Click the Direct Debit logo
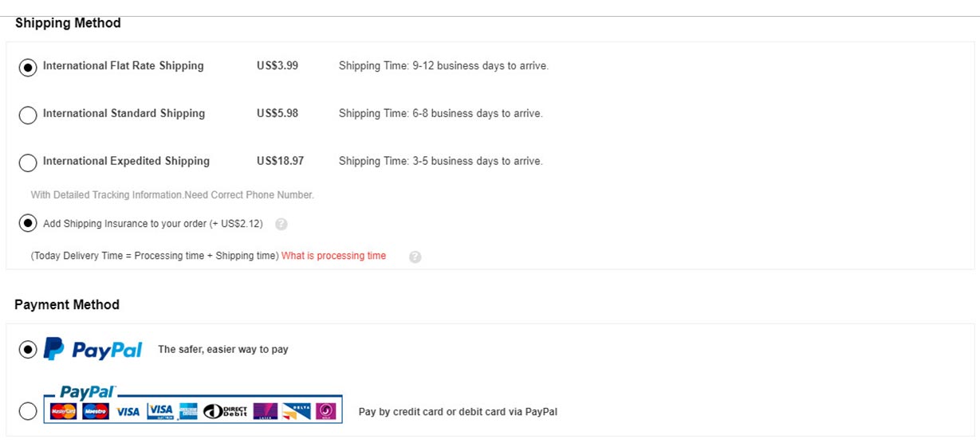 click(x=225, y=411)
